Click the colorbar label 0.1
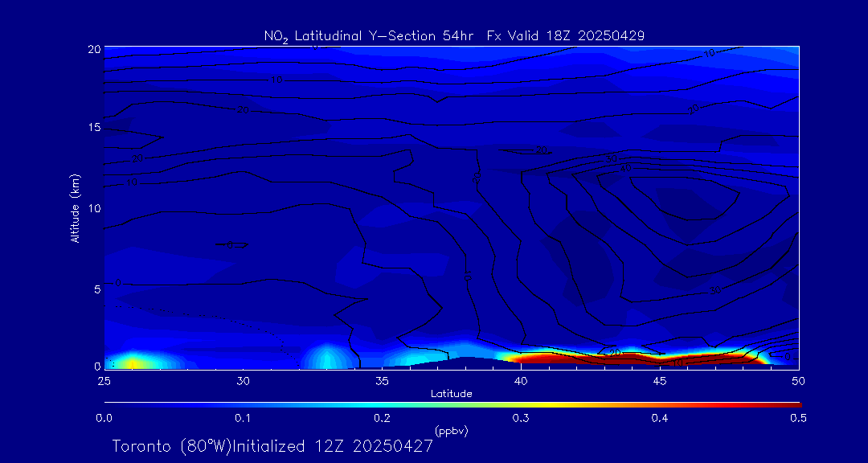The image size is (868, 463). click(243, 419)
